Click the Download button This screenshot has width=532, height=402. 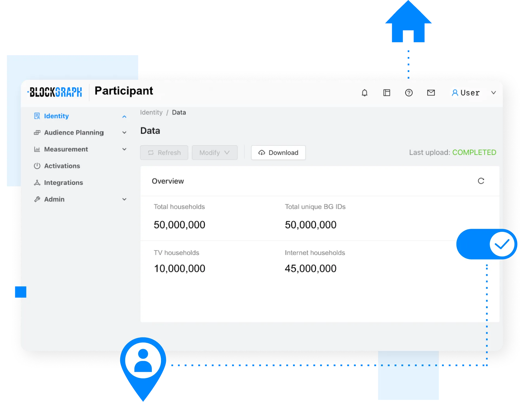tap(278, 153)
